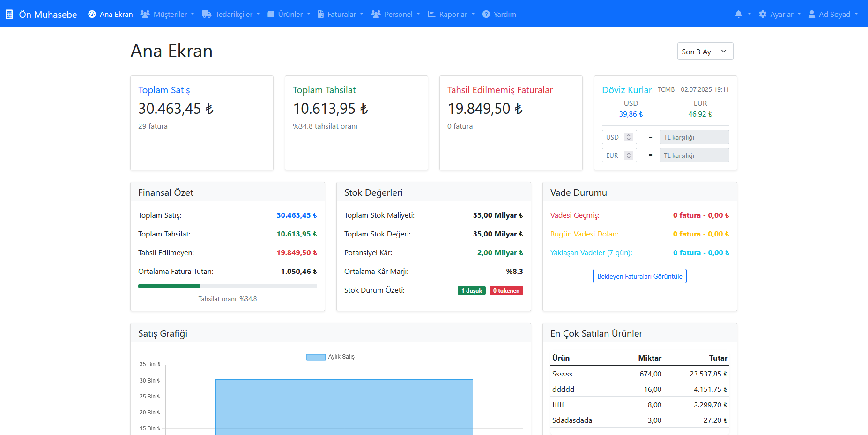This screenshot has height=435, width=868.
Task: Open the bell notifications dropdown caret
Action: (749, 14)
